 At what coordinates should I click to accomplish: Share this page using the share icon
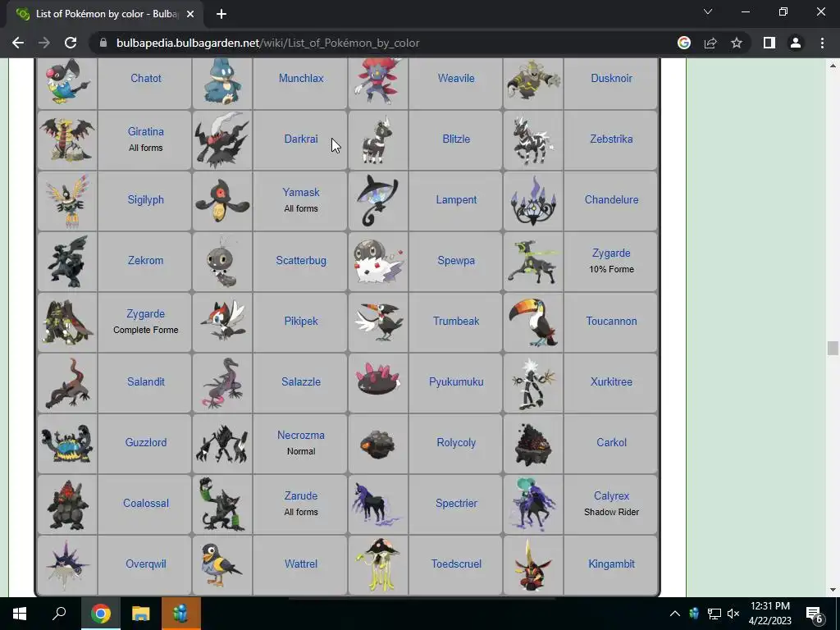(710, 43)
